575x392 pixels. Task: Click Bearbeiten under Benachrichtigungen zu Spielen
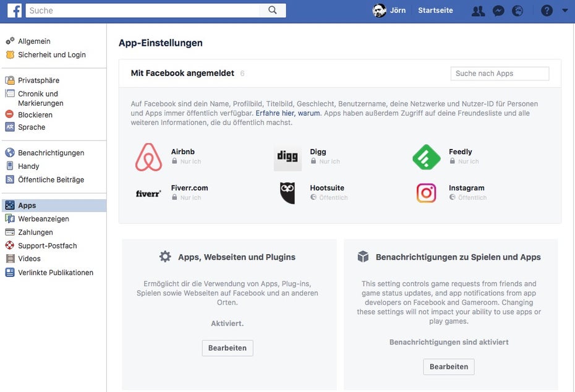click(x=449, y=367)
